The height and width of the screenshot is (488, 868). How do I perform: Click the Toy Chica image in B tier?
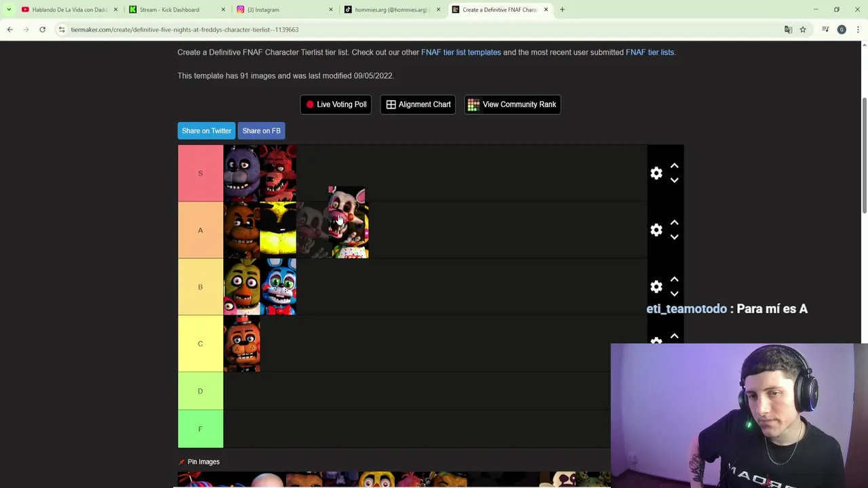(x=241, y=287)
